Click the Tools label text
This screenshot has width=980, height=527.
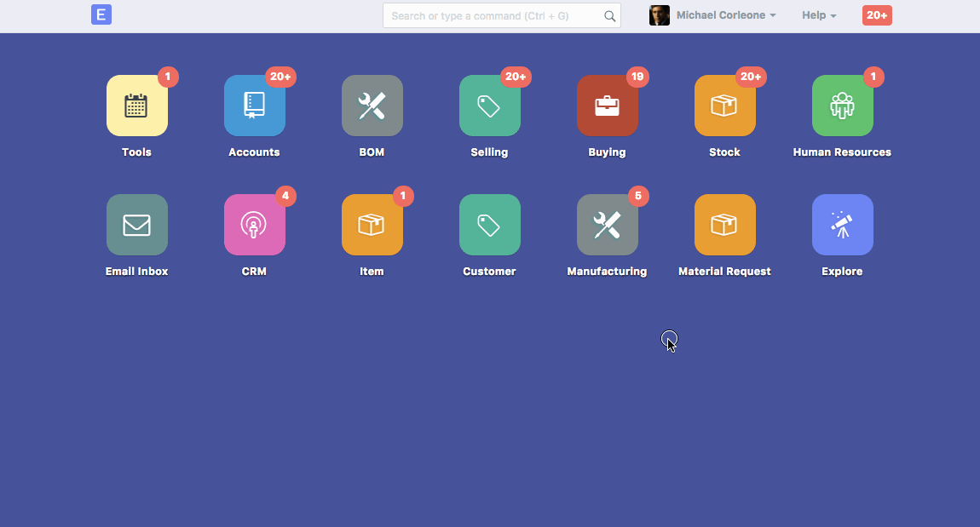137,152
